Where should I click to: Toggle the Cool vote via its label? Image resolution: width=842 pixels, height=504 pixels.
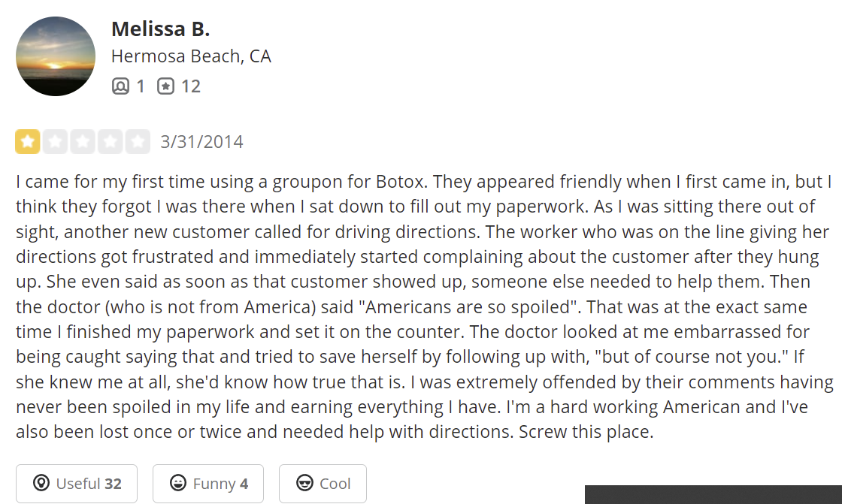coord(335,484)
